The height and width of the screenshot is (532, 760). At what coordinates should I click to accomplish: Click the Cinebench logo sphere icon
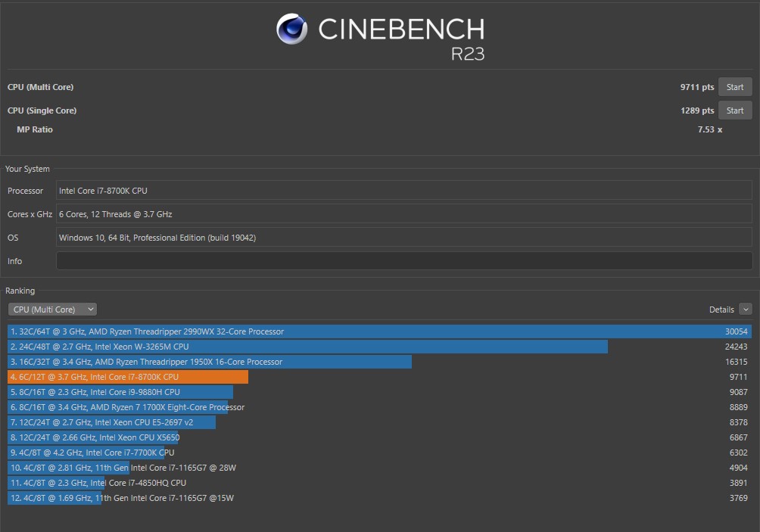[291, 29]
